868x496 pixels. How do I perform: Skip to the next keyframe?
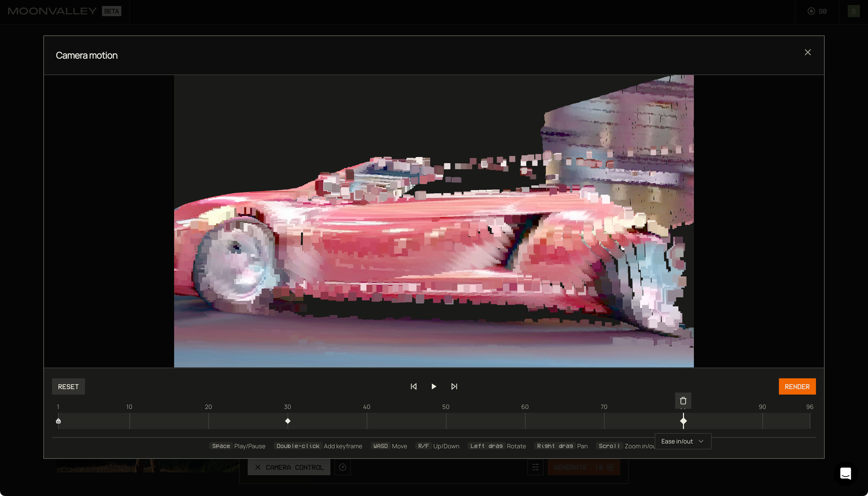tap(454, 386)
